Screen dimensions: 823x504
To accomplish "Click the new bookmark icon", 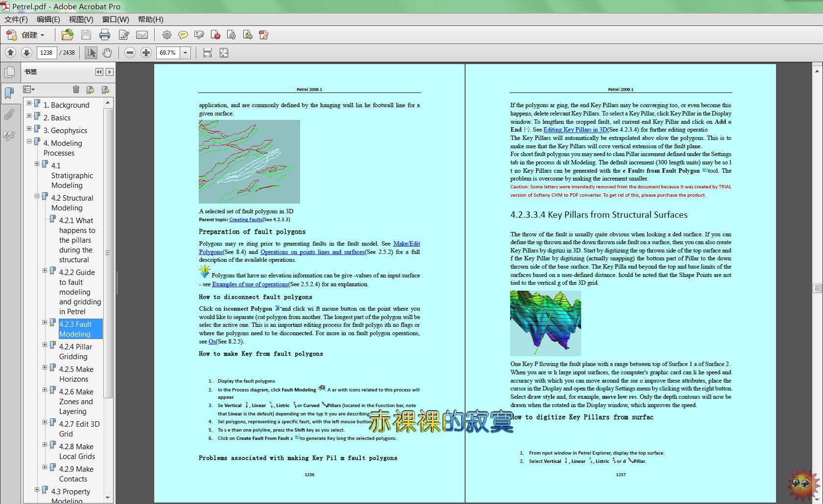I will click(90, 90).
